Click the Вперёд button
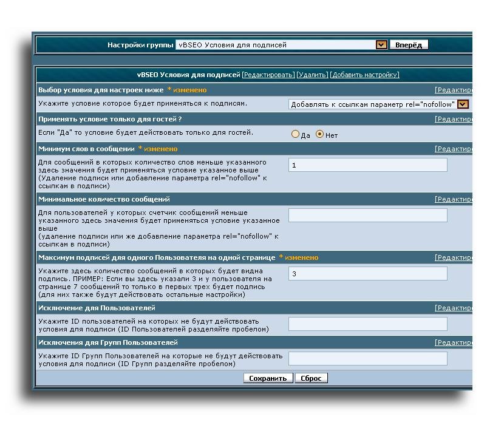 pyautogui.click(x=409, y=45)
